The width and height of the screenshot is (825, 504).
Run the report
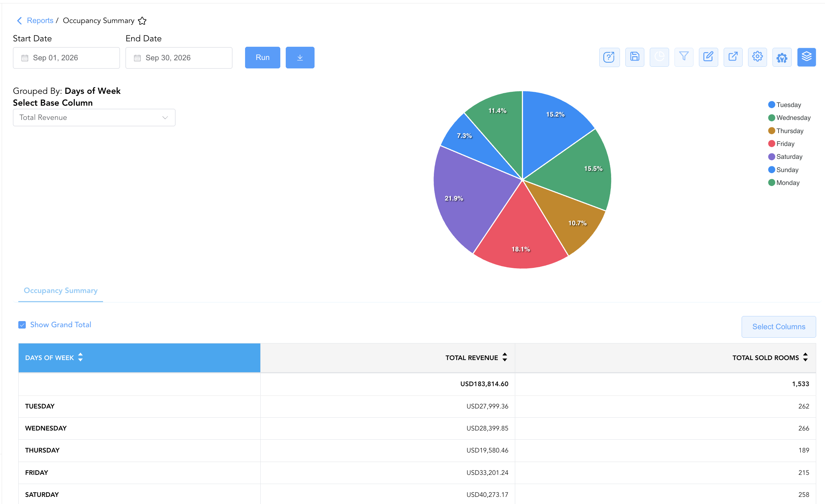point(263,58)
